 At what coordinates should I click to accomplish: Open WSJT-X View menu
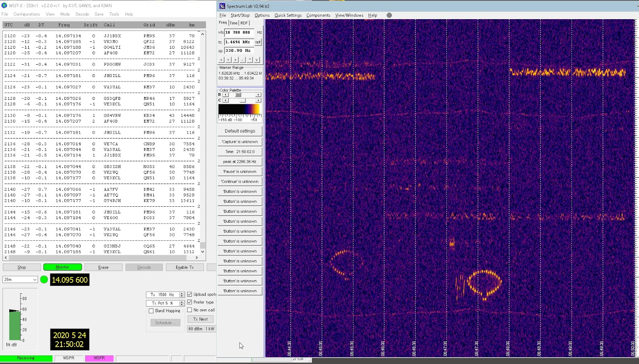tap(50, 14)
